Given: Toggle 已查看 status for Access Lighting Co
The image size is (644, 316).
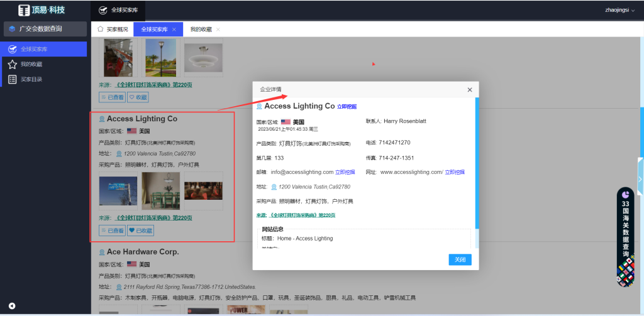Looking at the screenshot, I should pos(113,231).
